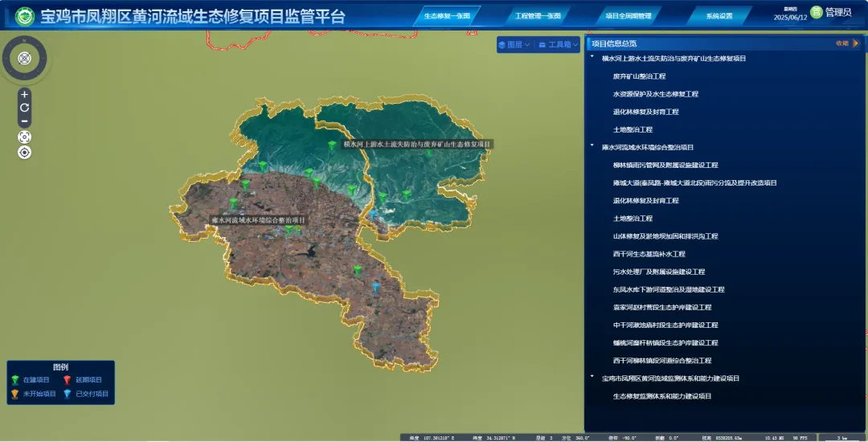
Task: Click the 雍水河流域水环境综合整治项目 map label
Action: coord(258,219)
